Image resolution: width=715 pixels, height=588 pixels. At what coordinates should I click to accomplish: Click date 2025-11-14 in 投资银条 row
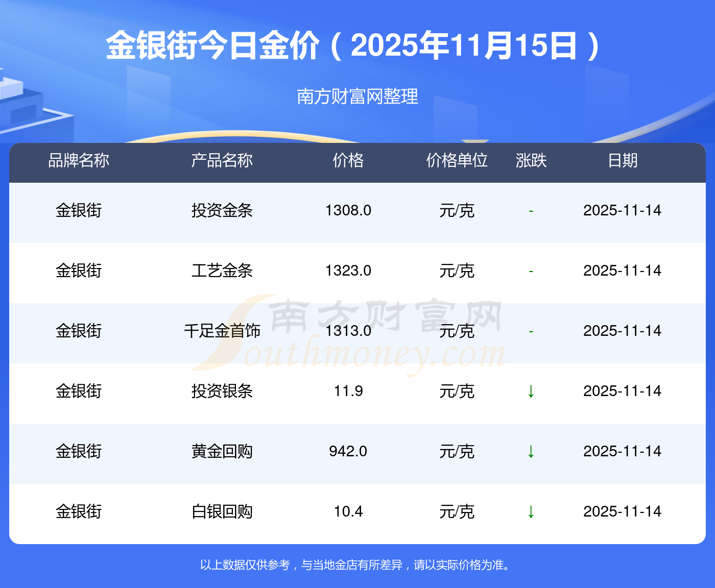point(623,391)
